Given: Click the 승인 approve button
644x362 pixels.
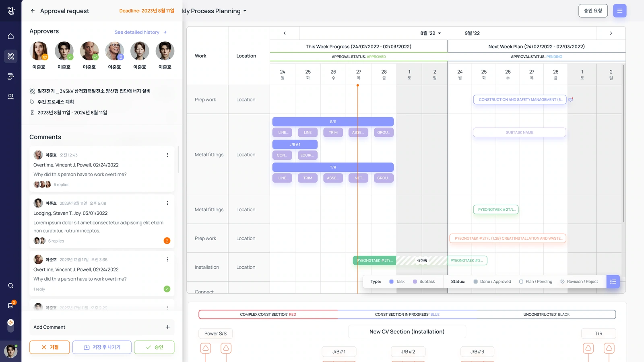Looking at the screenshot, I should [x=155, y=347].
